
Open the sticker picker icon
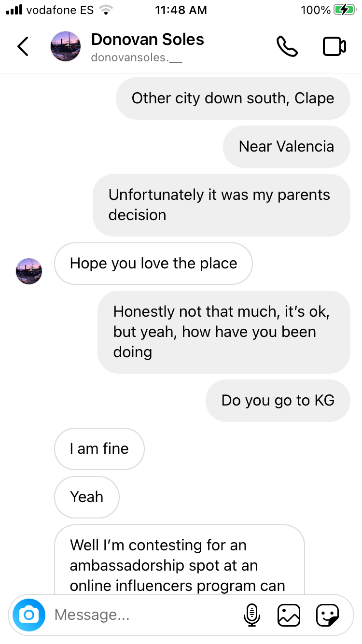coord(327,615)
